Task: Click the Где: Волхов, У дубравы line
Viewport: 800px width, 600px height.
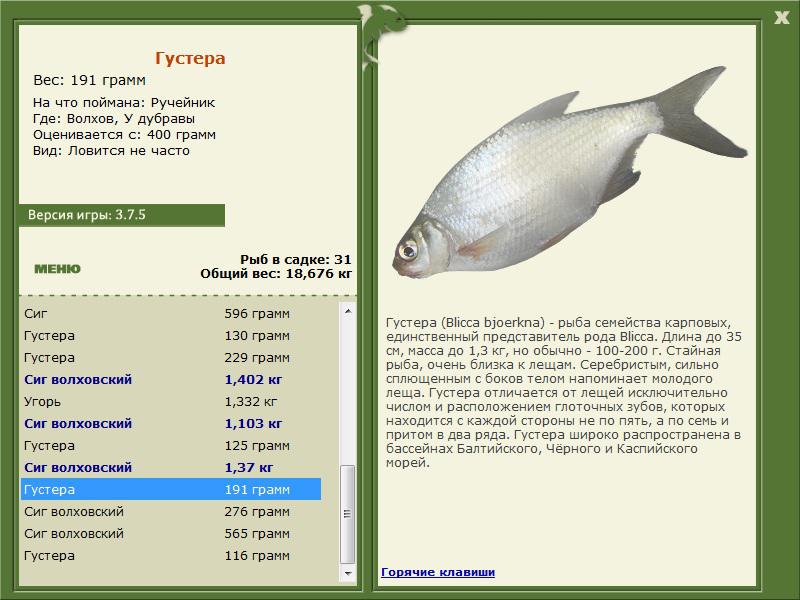Action: pyautogui.click(x=114, y=119)
